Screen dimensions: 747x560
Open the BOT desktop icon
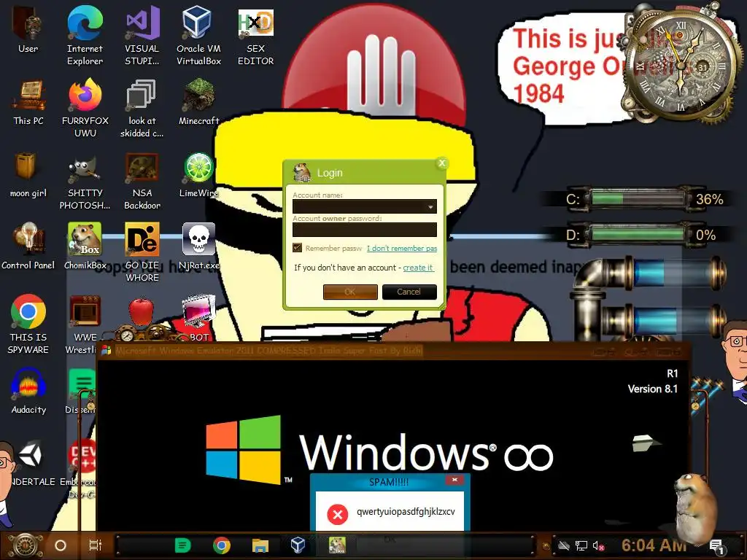coord(198,318)
